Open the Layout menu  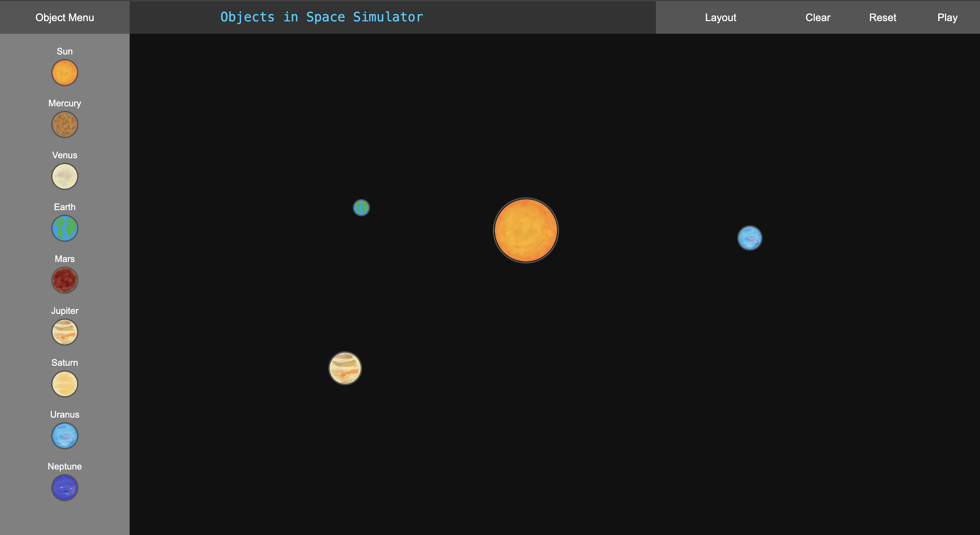coord(720,18)
